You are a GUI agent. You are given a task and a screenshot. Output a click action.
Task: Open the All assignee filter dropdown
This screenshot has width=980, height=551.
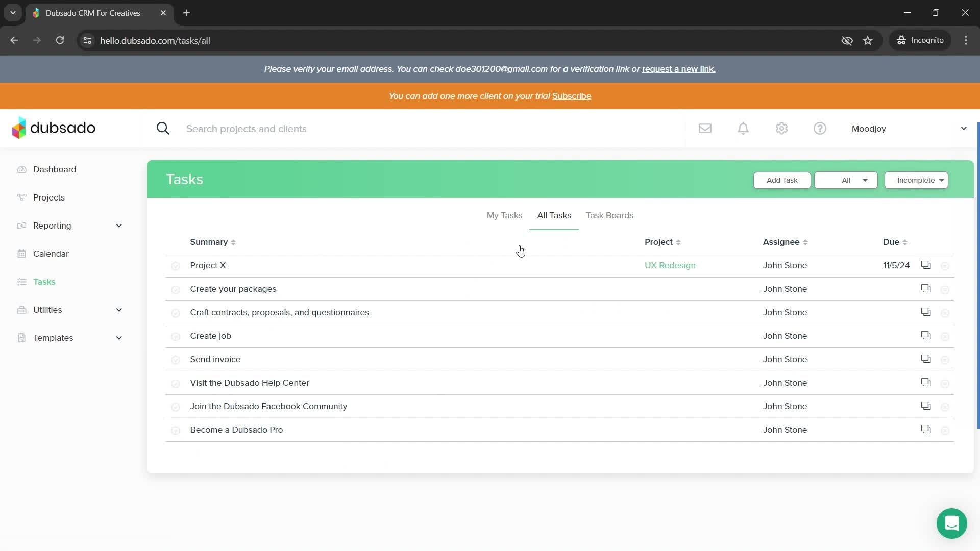pyautogui.click(x=846, y=180)
